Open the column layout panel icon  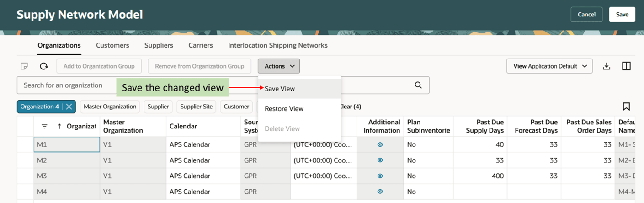[x=626, y=66]
